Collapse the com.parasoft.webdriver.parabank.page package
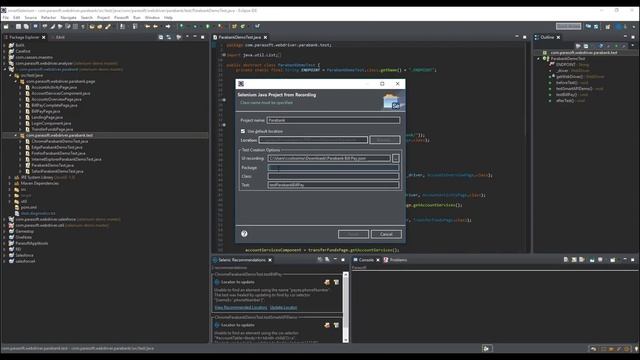The height and width of the screenshot is (360, 640). tap(16, 81)
